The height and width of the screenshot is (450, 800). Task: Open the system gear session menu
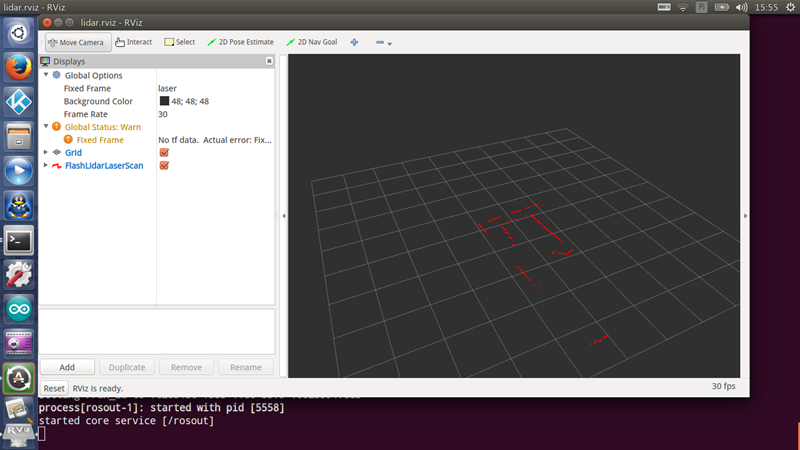[x=790, y=7]
